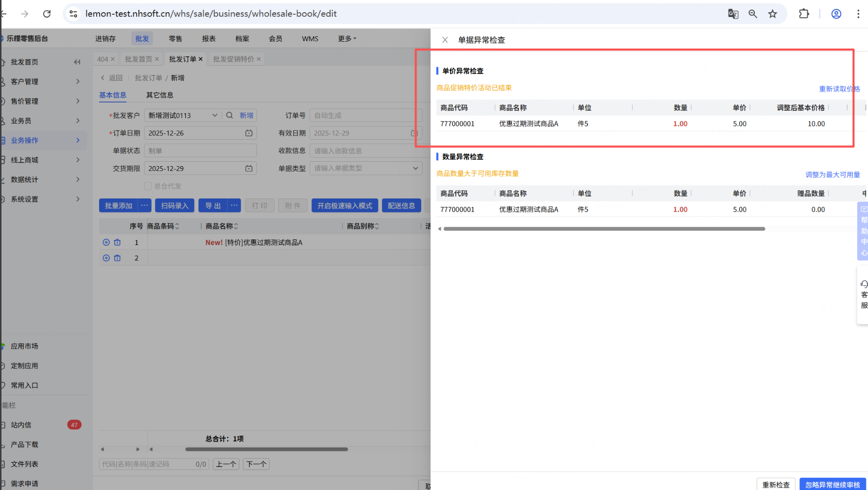View site information icon in address bar

[x=74, y=14]
